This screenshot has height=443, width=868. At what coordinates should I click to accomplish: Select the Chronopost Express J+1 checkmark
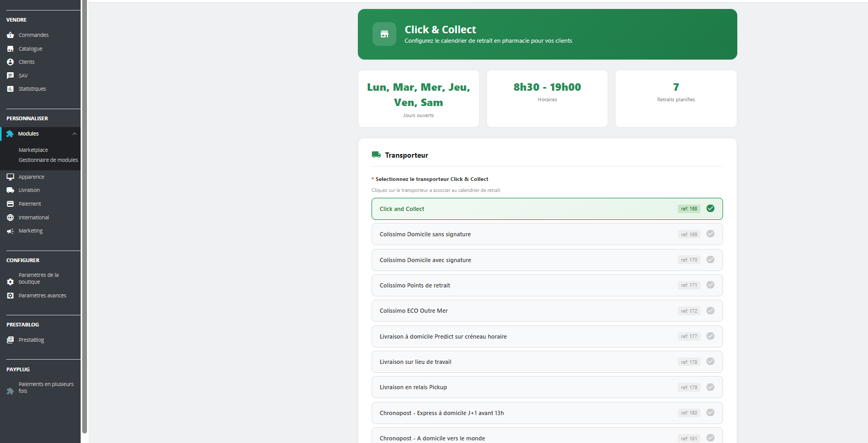tap(710, 412)
